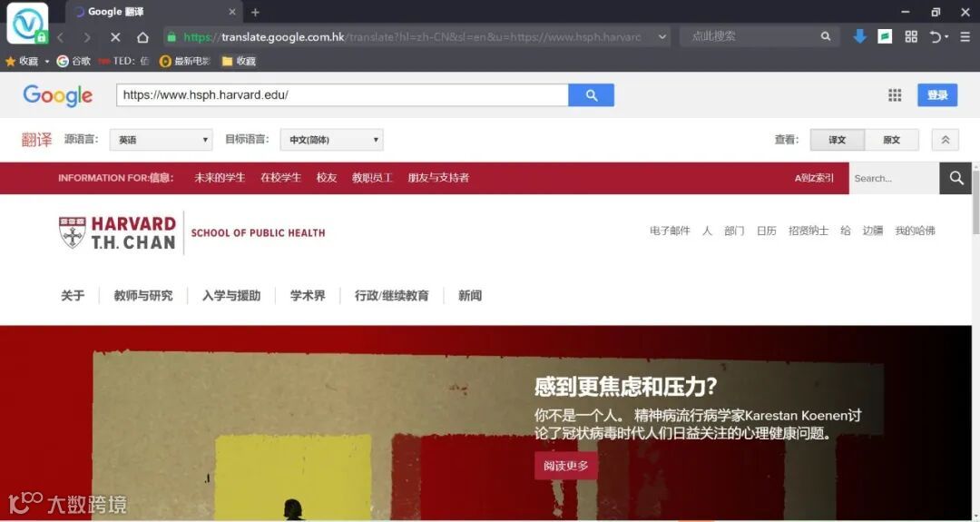Click the green padlock security icon
980x522 pixels.
[x=171, y=37]
